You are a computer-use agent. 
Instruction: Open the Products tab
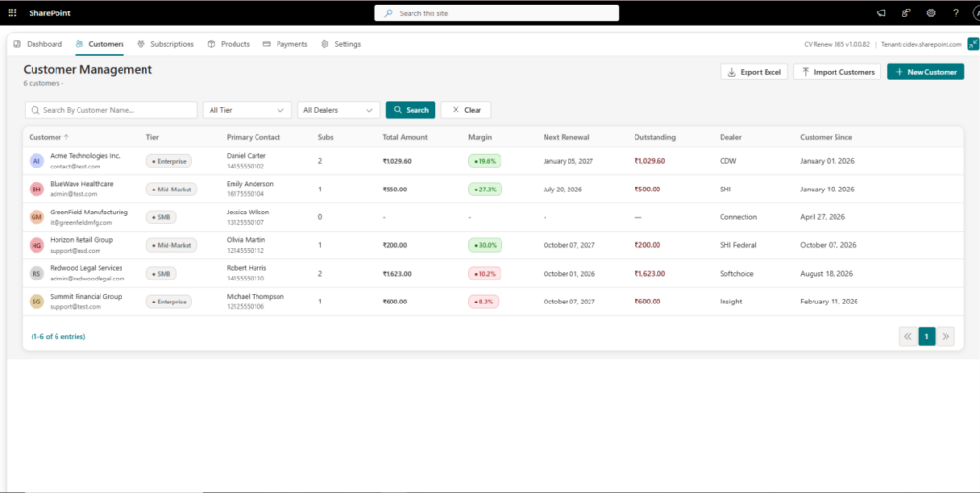point(229,44)
